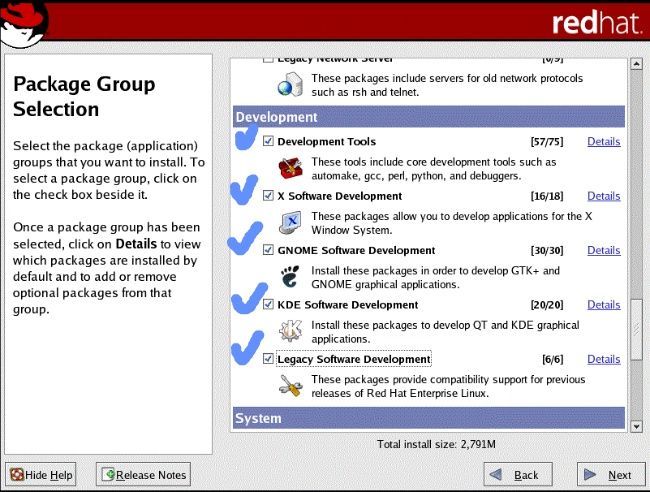Screen dimensions: 650x492
Task: Click the Red Hat shadowman logo
Action: click(x=24, y=24)
